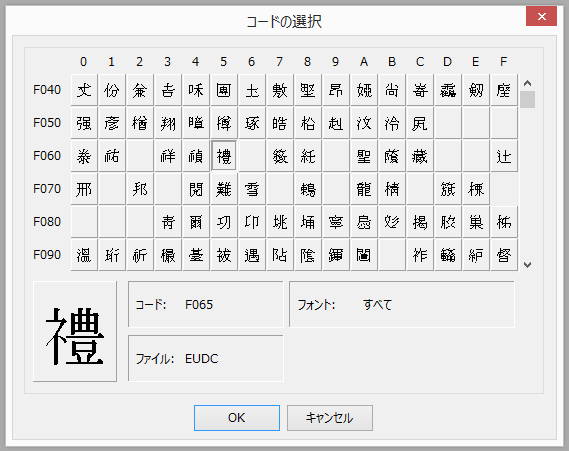Viewport: 569px width, 451px height.
Task: Click the vertical scrollbar thumb
Action: [527, 99]
